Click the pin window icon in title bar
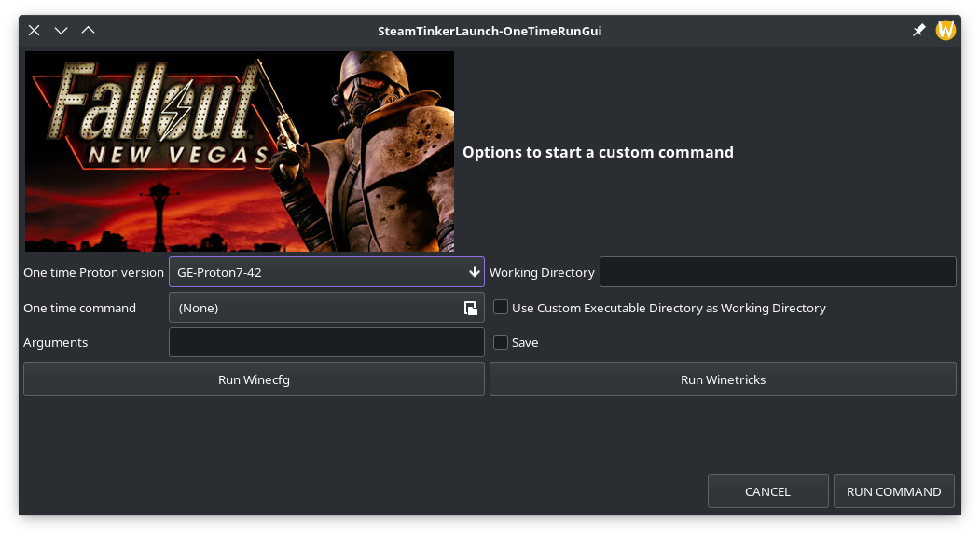The height and width of the screenshot is (537, 980). point(918,30)
